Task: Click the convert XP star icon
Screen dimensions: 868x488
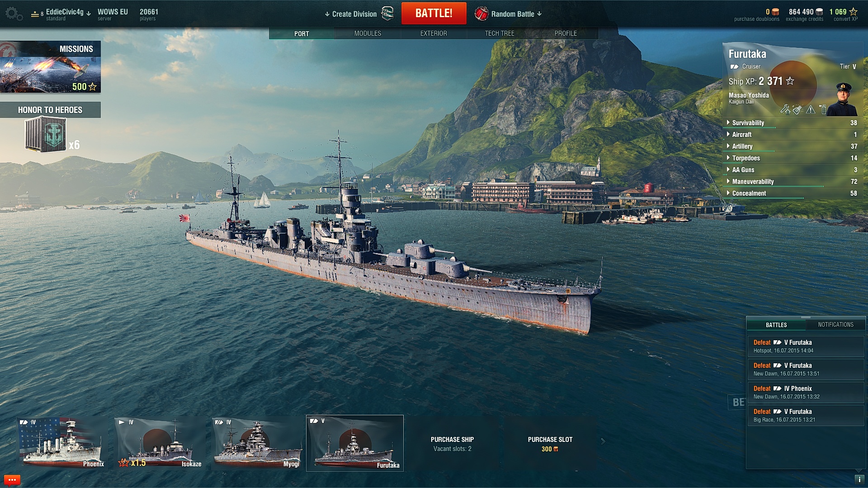Action: 853,12
